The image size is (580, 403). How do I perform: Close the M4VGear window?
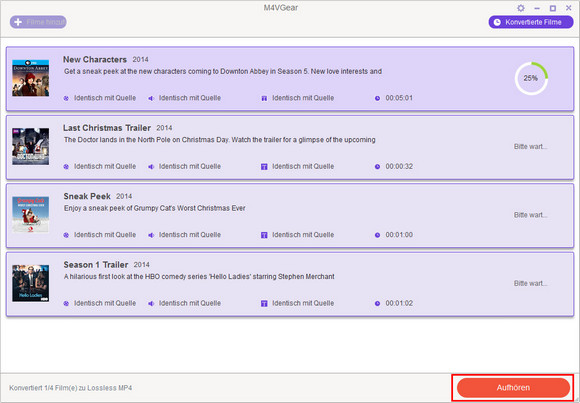click(x=569, y=8)
